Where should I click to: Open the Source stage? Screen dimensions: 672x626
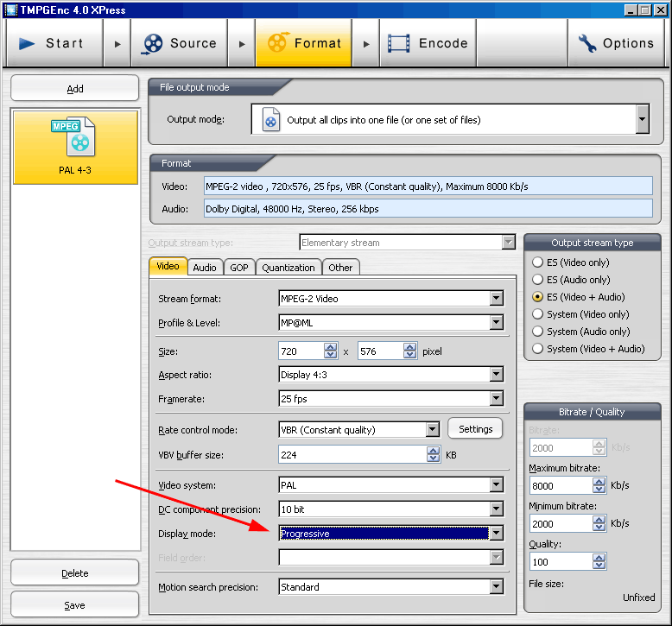[x=179, y=43]
